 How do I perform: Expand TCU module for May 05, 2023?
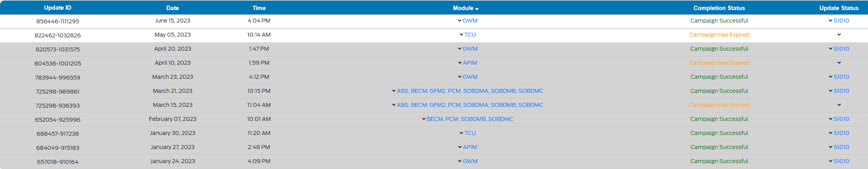[461, 35]
